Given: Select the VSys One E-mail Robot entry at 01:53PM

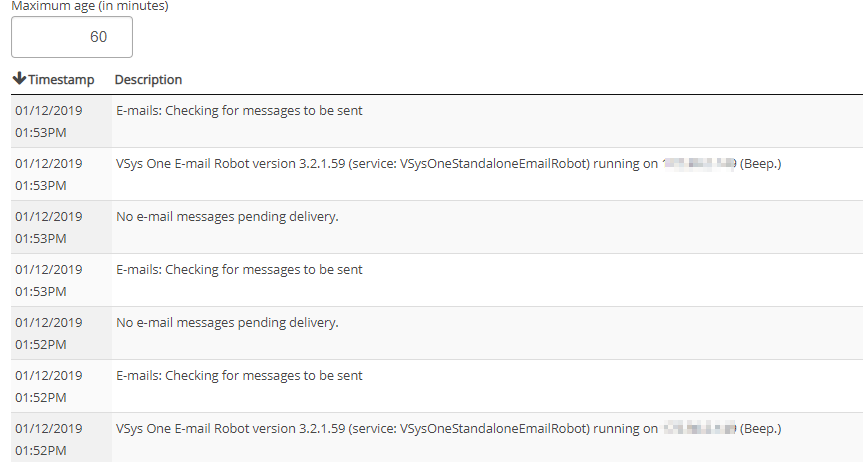Looking at the screenshot, I should pos(385,163).
